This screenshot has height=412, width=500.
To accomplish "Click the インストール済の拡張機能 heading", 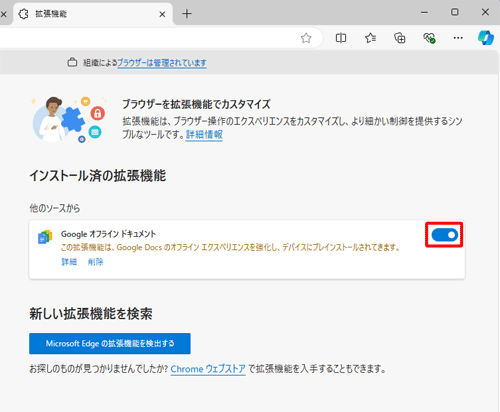I will click(98, 176).
